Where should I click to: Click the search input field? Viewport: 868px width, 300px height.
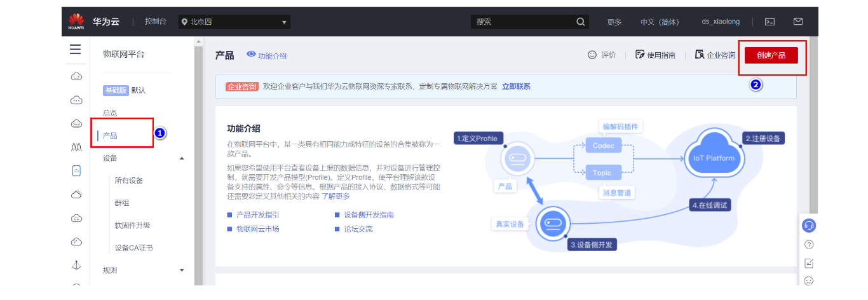[x=522, y=22]
